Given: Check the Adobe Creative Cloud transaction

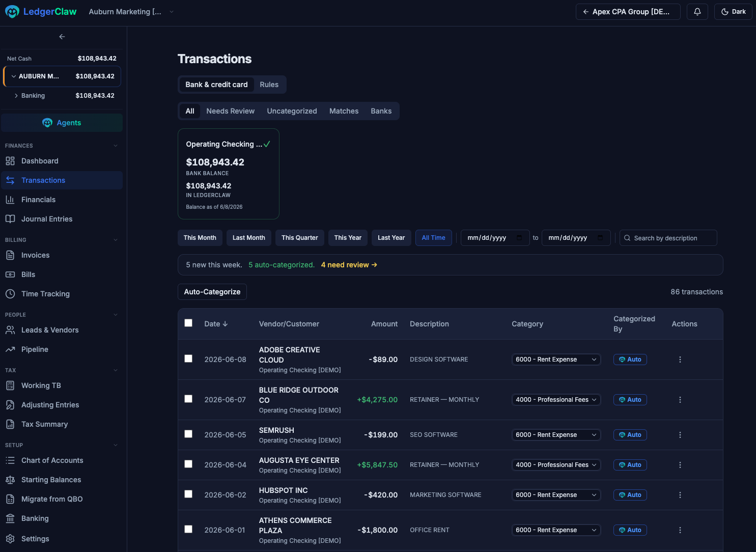Looking at the screenshot, I should pyautogui.click(x=188, y=358).
